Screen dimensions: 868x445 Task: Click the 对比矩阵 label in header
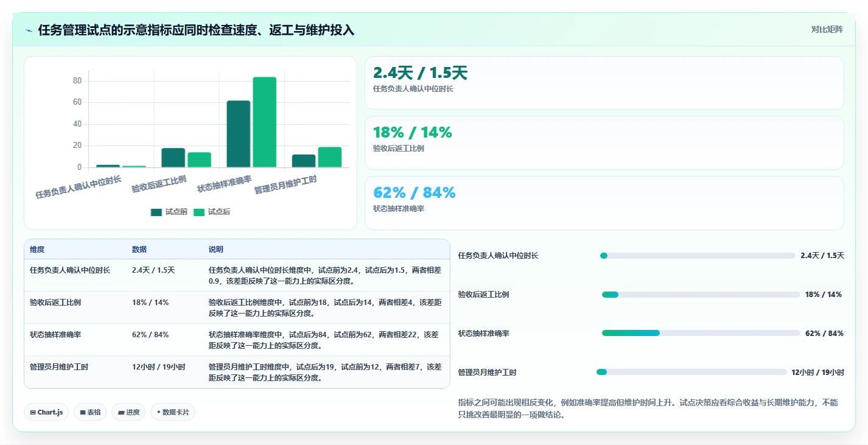[827, 29]
